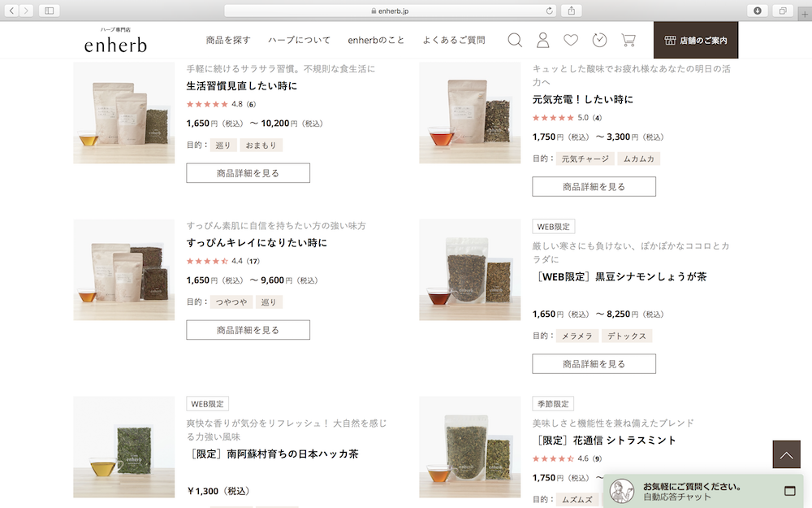This screenshot has width=812, height=508.
Task: Select the つやつや purpose tag
Action: [231, 302]
